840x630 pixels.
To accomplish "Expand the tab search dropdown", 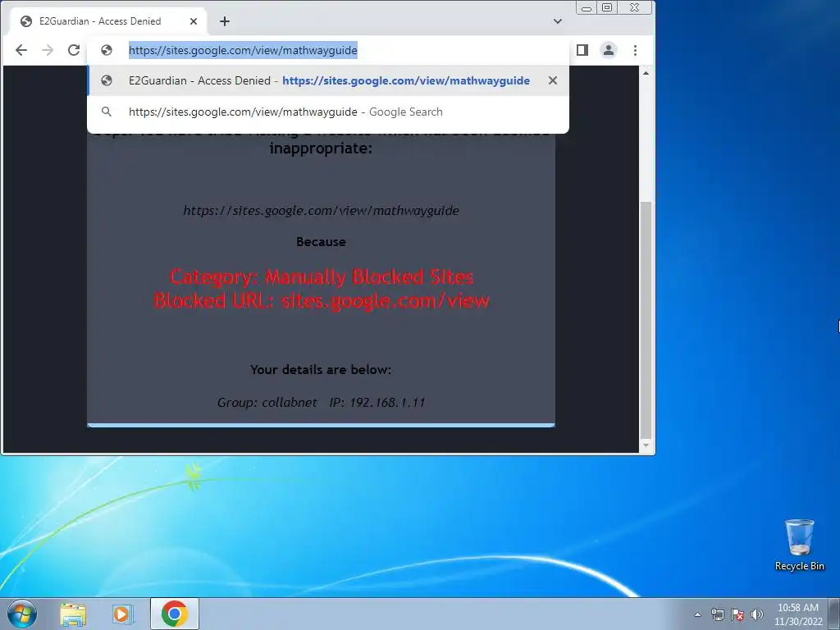I will [558, 21].
